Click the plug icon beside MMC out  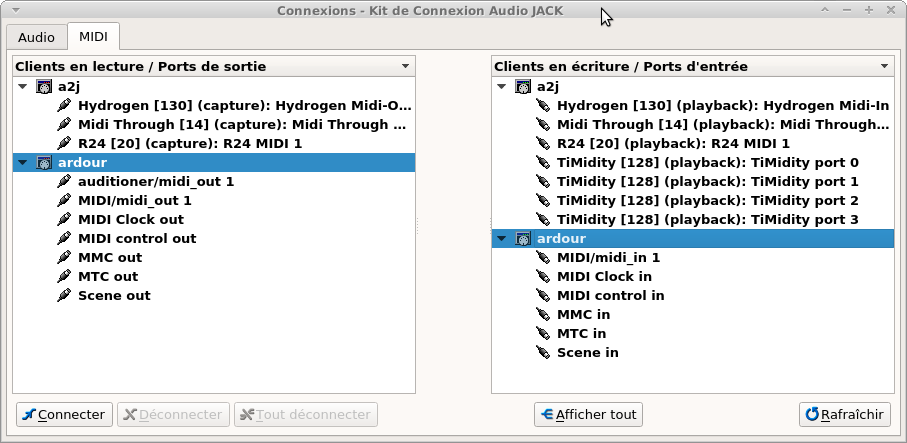tap(65, 258)
